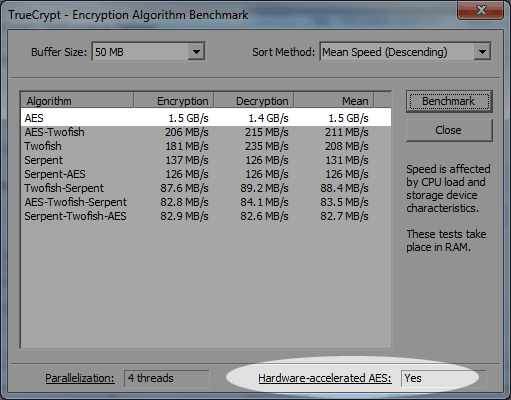Click the 208 MB/s mean value
Screen dimensions: 511x400
347,146
